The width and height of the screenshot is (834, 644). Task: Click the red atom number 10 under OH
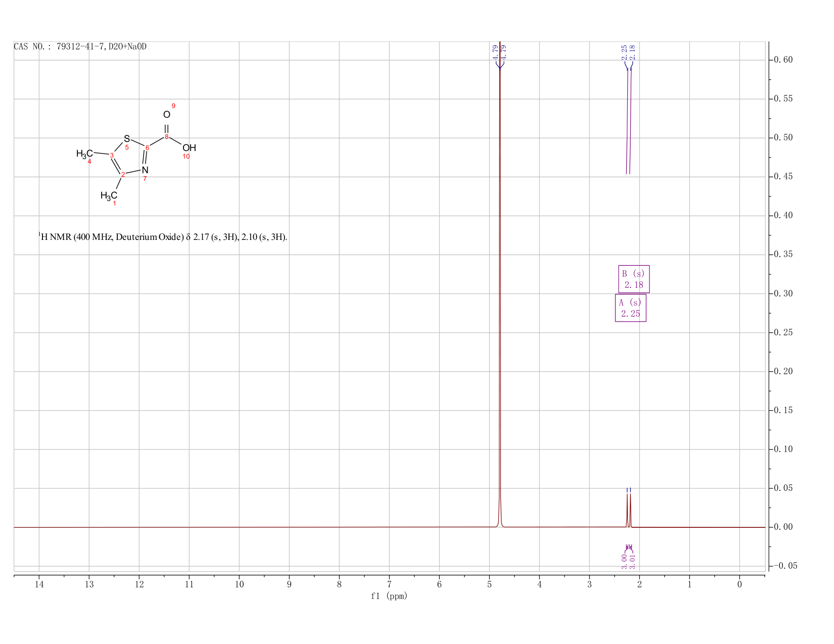[186, 157]
